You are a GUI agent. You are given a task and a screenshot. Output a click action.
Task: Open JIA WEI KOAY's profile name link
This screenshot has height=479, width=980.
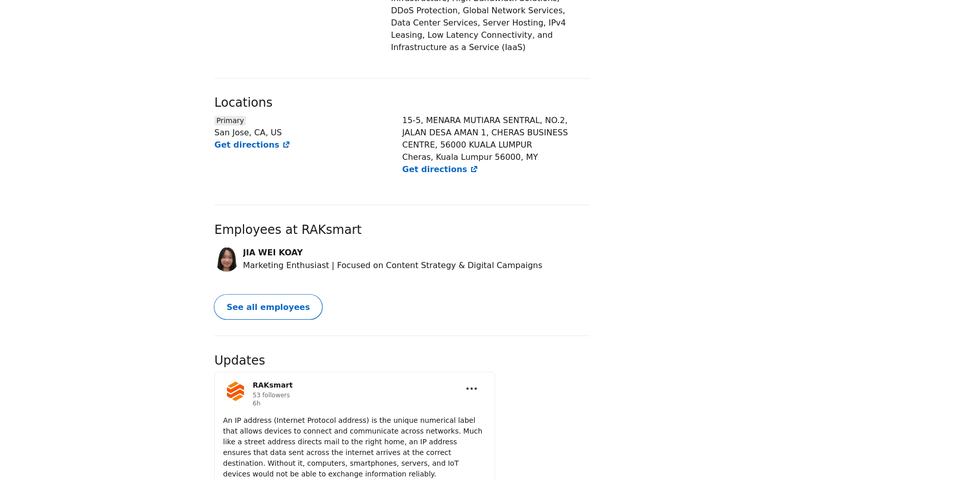pyautogui.click(x=273, y=253)
